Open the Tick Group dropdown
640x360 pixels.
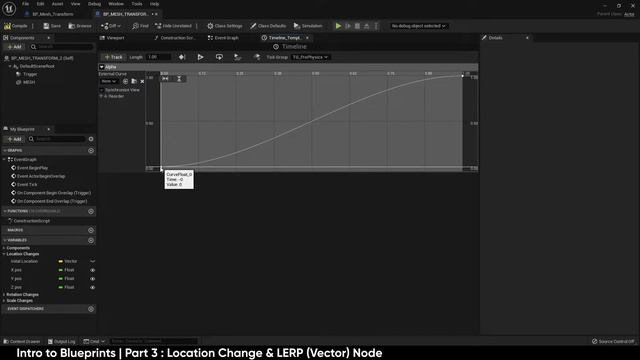(310, 58)
